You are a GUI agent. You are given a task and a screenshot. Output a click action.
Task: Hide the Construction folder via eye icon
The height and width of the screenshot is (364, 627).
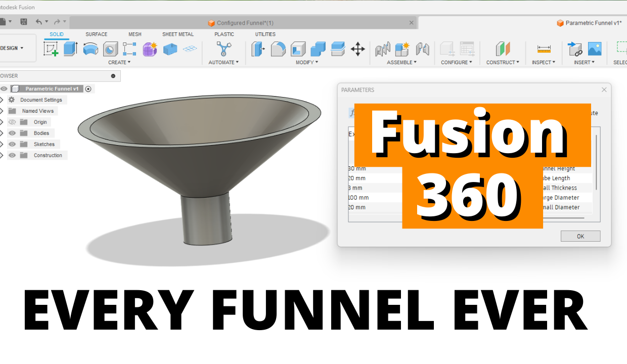point(12,156)
